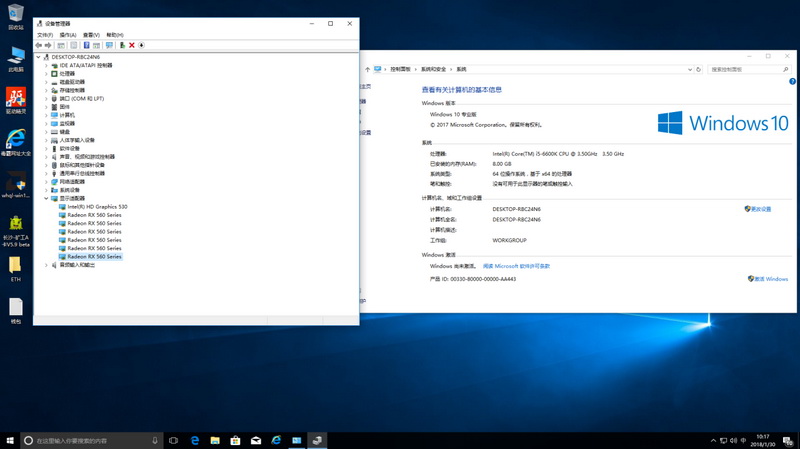Viewport: 800px width, 449px height.
Task: Open 长沙矿工 miner desktop icon
Action: point(16,231)
